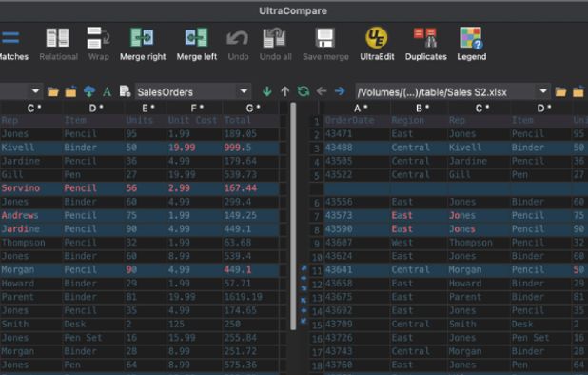
Task: Click the 167.44 total cell
Action: point(251,188)
